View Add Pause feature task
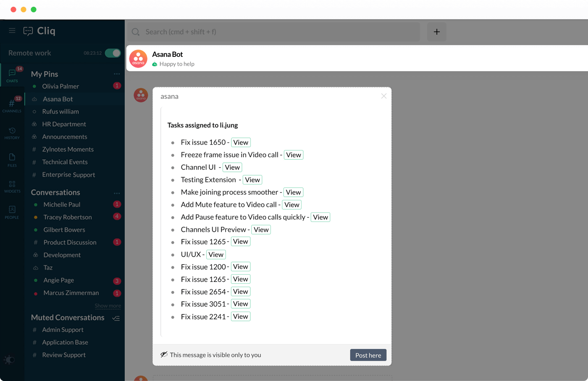Screen dimensions: 588x381 [x=320, y=217]
